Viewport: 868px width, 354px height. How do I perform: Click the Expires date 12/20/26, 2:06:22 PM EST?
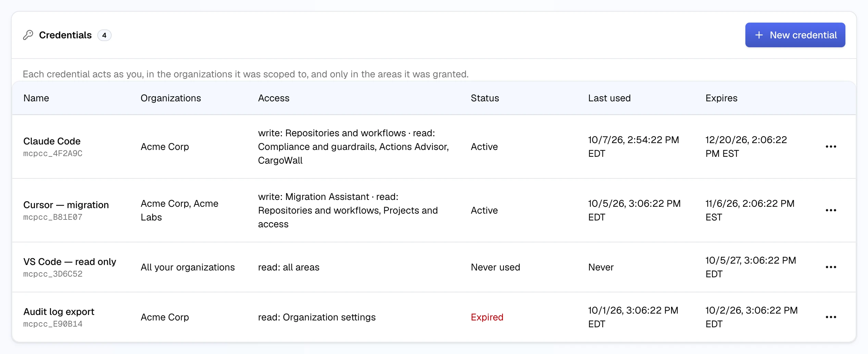[746, 147]
